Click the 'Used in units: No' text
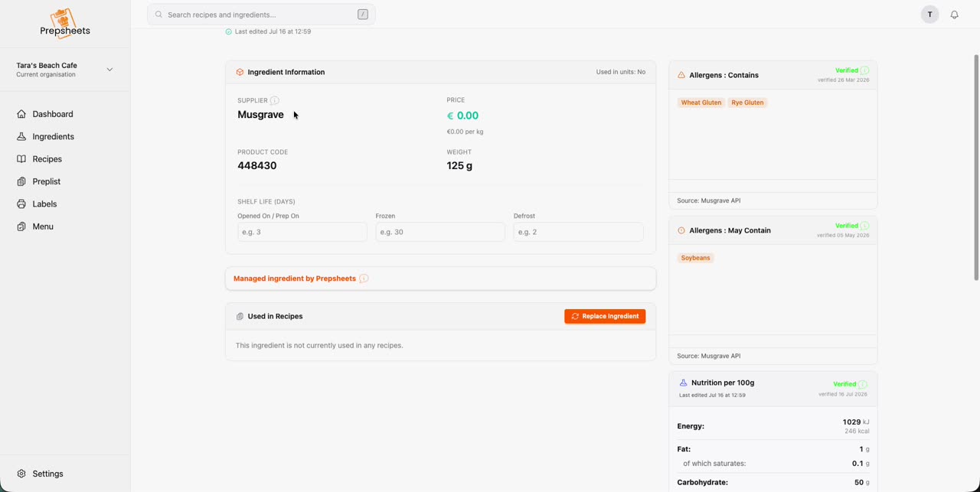Viewport: 980px width, 492px height. point(621,72)
